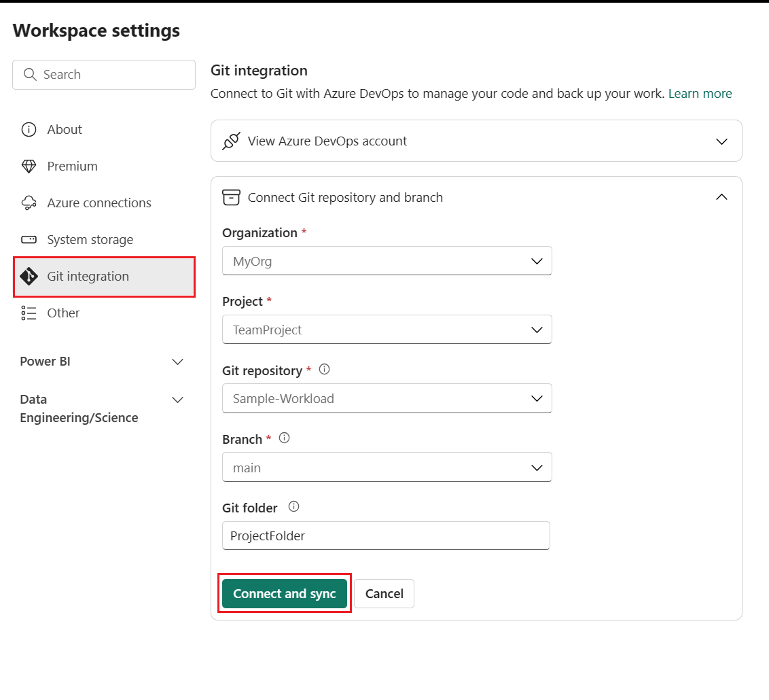Expand the Power BI section
Image resolution: width=769 pixels, height=700 pixels.
[x=177, y=362]
